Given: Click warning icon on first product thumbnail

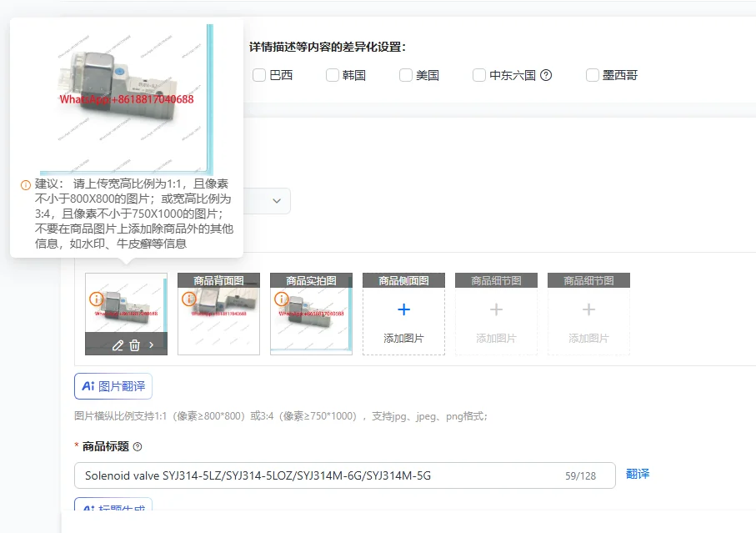Looking at the screenshot, I should [x=96, y=299].
